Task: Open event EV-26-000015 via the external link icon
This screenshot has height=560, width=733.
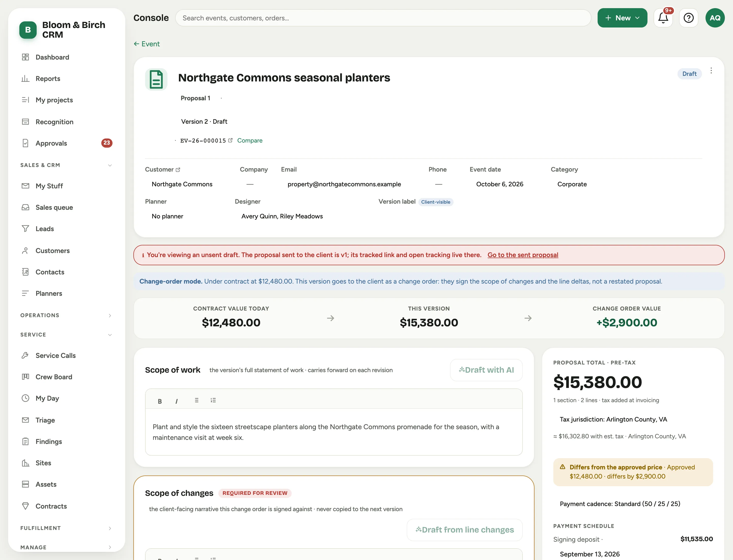Action: pos(230,140)
